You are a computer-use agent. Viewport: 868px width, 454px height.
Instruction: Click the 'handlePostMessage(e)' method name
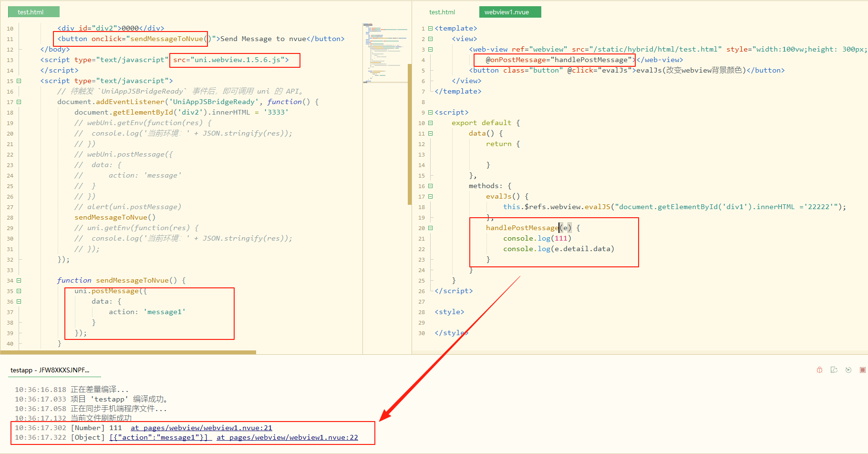[528, 228]
